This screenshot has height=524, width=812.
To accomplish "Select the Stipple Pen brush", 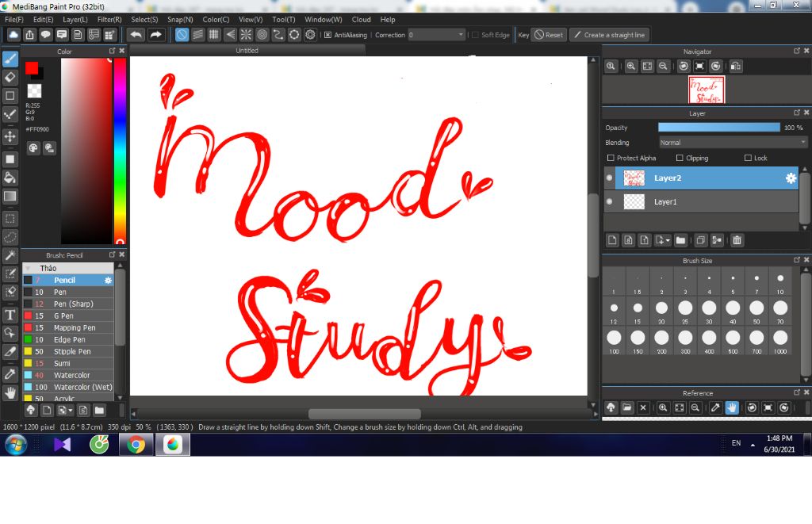I will tap(68, 351).
